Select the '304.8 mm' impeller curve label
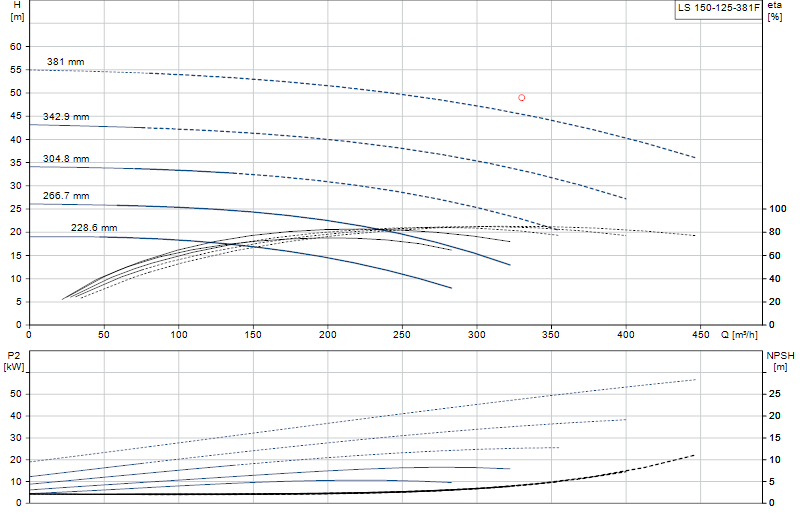The width and height of the screenshot is (800, 520). tap(66, 159)
